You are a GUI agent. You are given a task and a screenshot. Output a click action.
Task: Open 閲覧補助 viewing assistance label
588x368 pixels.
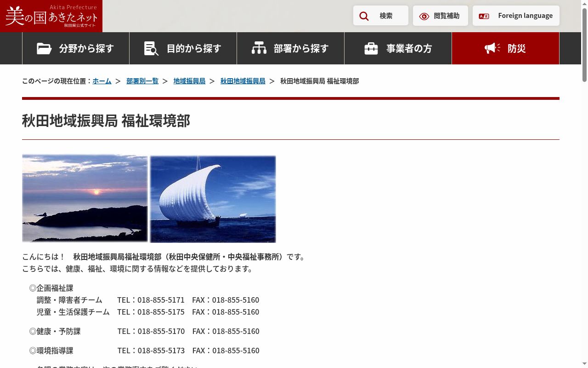click(x=447, y=16)
